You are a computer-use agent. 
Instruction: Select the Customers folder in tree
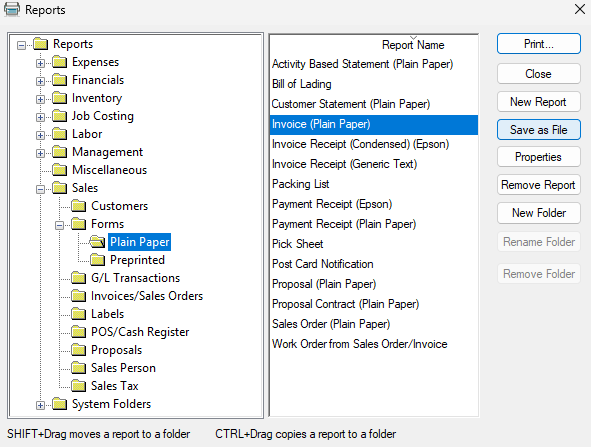tap(119, 206)
